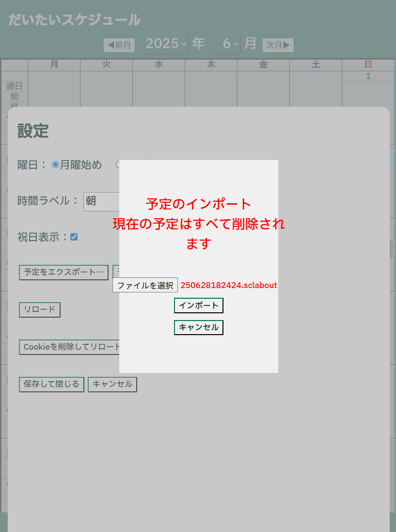Image resolution: width=396 pixels, height=532 pixels.
Task: Click Cookieを削除してリロード button
Action: pyautogui.click(x=69, y=347)
